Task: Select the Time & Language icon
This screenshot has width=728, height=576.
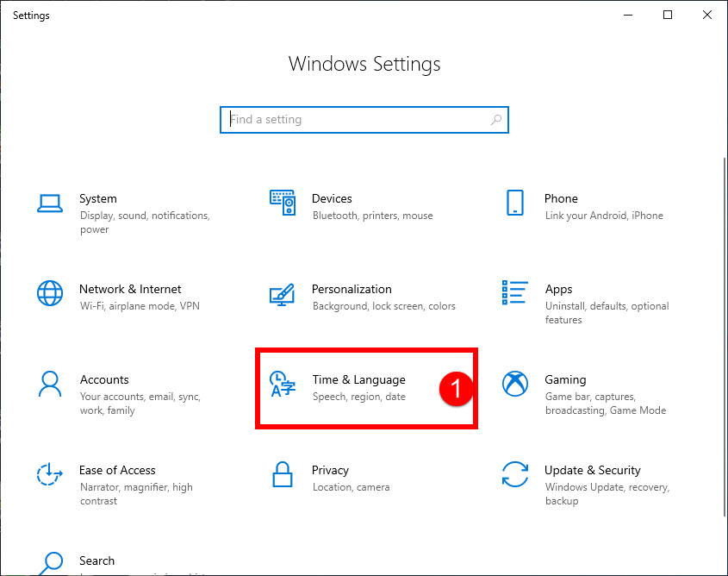Action: tap(283, 384)
